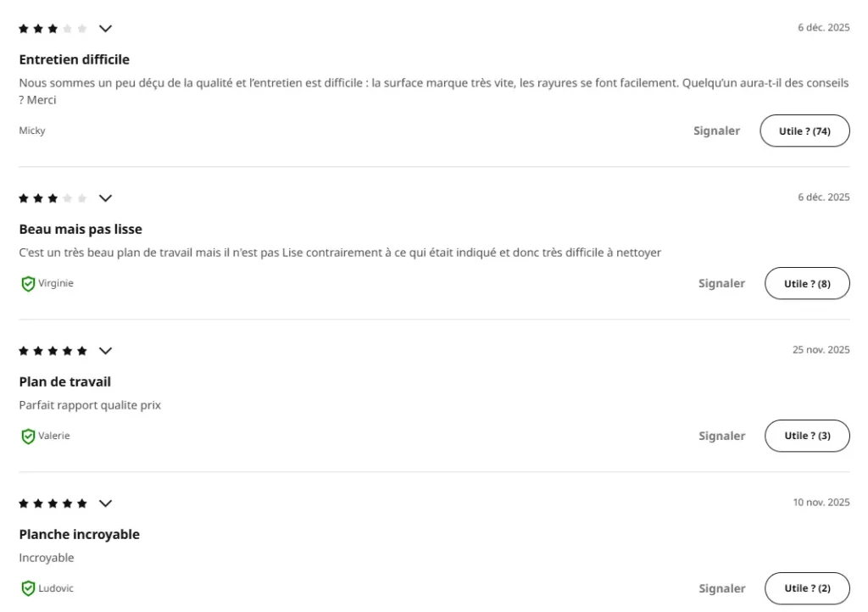Click Signaler on the Planche incroyable review

[721, 589]
